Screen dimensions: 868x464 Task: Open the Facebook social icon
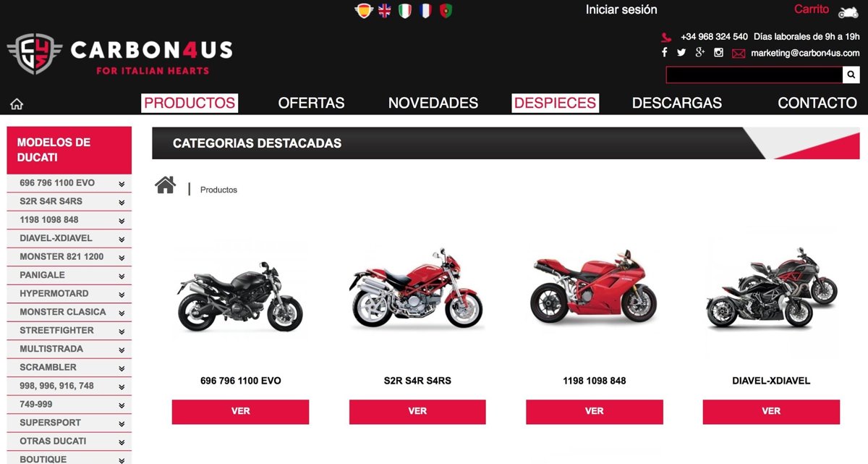pos(664,52)
